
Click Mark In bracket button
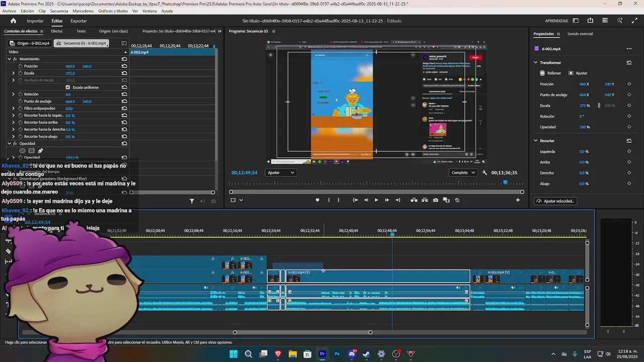329,200
